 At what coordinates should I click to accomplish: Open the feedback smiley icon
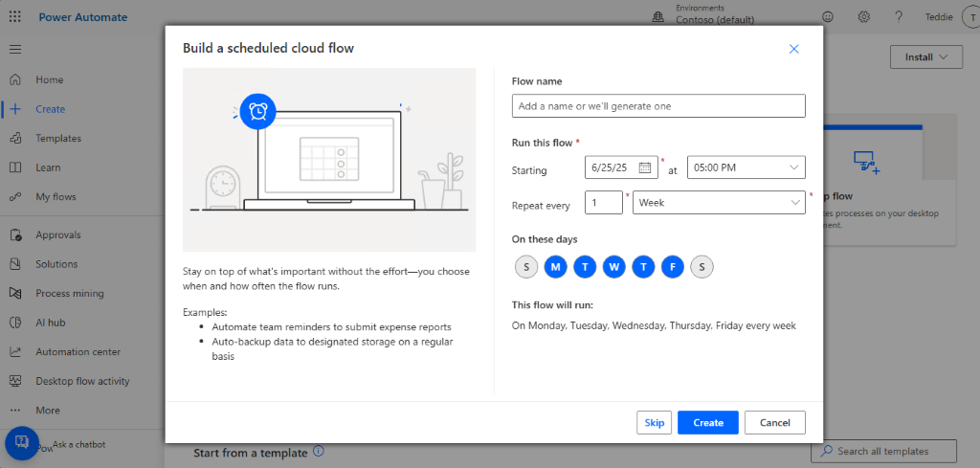coord(828,17)
